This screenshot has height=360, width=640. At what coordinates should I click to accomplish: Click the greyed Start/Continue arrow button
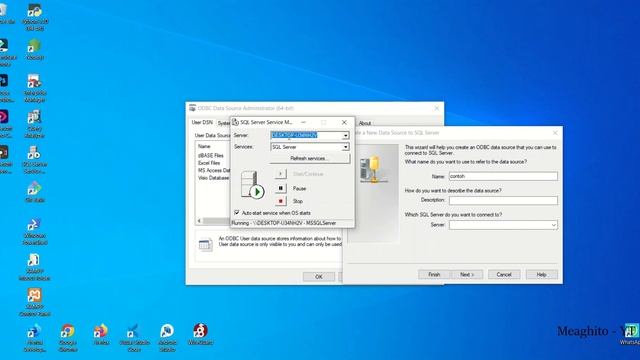[x=280, y=173]
